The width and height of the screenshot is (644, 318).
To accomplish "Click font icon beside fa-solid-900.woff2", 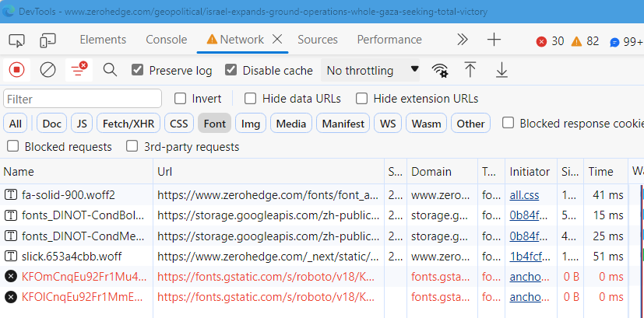I will 11,195.
